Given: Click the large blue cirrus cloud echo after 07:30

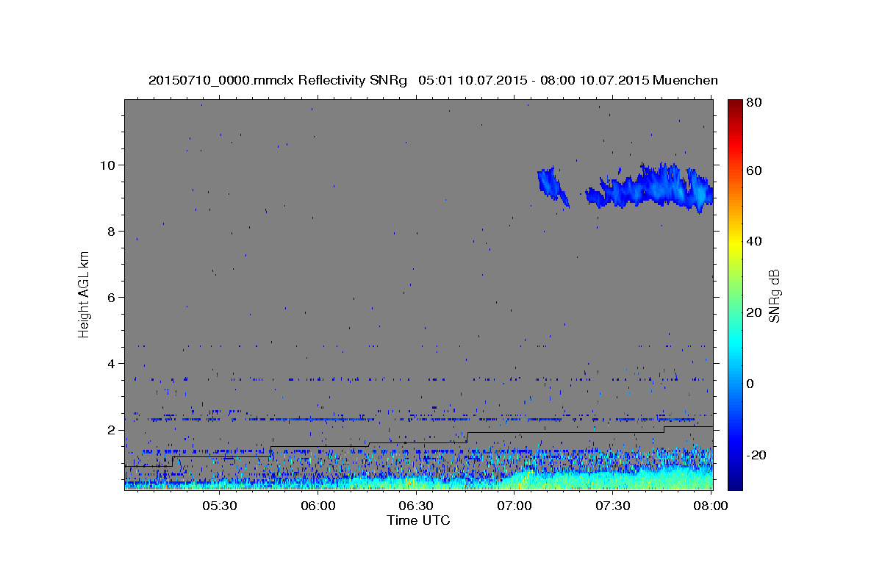Looking at the screenshot, I should click(x=650, y=187).
